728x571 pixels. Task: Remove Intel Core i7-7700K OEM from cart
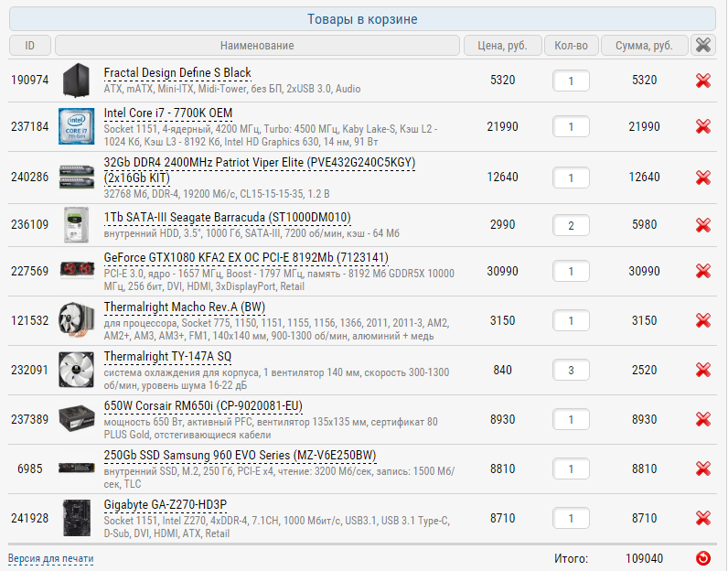(x=703, y=126)
